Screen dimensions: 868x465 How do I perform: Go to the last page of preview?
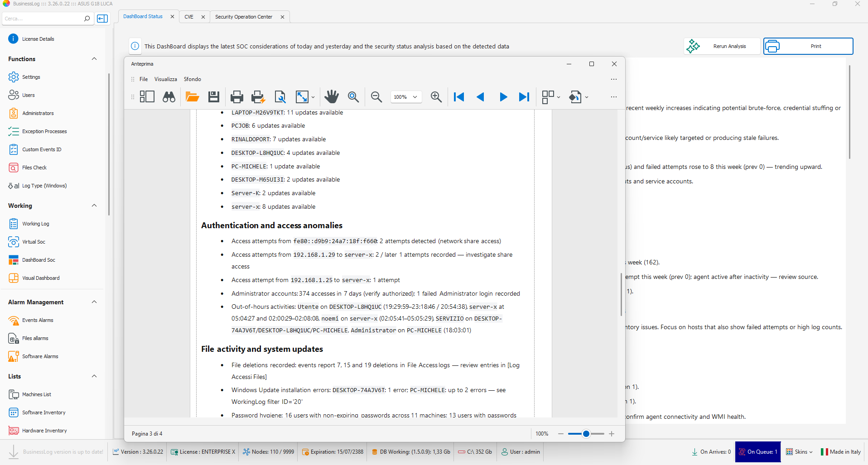coord(524,97)
